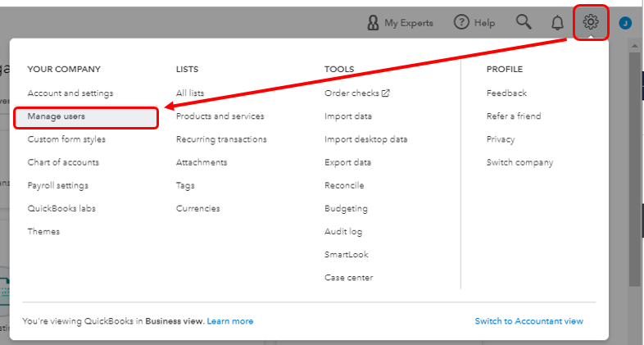
Task: Choose Import data tool
Action: pyautogui.click(x=347, y=116)
